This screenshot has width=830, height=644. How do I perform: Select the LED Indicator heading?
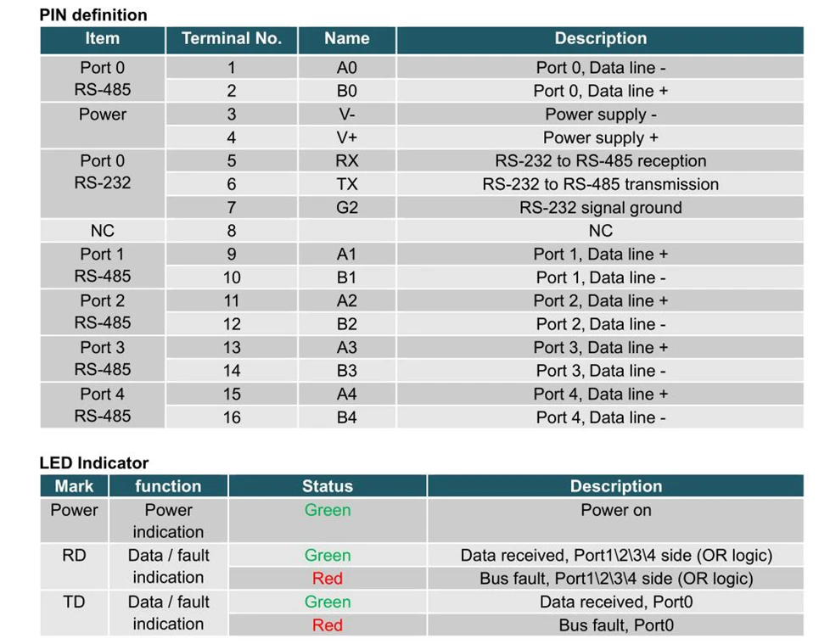click(x=93, y=463)
